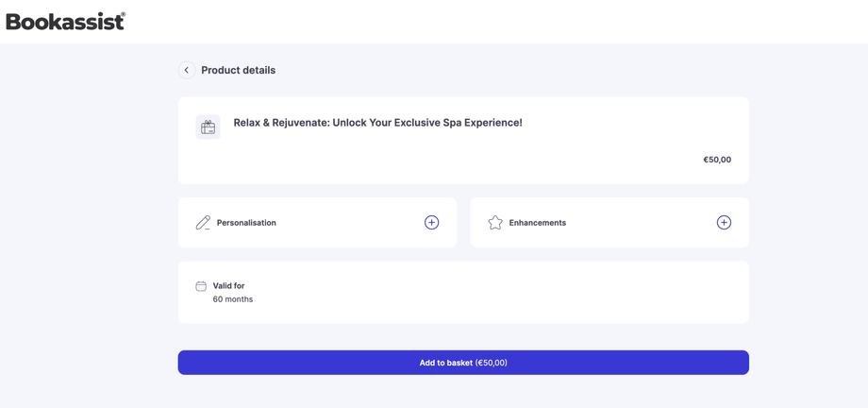Expand Personalisation with its plus icon
The width and height of the screenshot is (868, 408).
click(x=431, y=223)
